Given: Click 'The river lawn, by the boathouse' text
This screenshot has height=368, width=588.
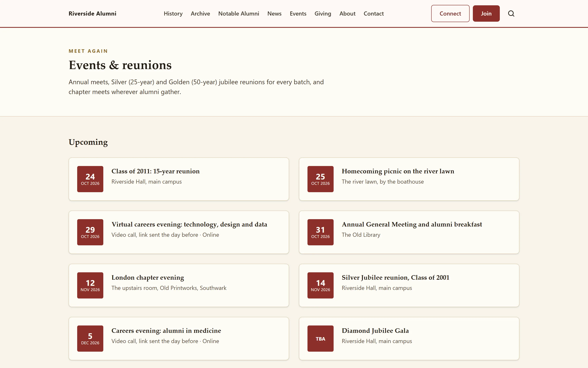Looking at the screenshot, I should pos(383,182).
